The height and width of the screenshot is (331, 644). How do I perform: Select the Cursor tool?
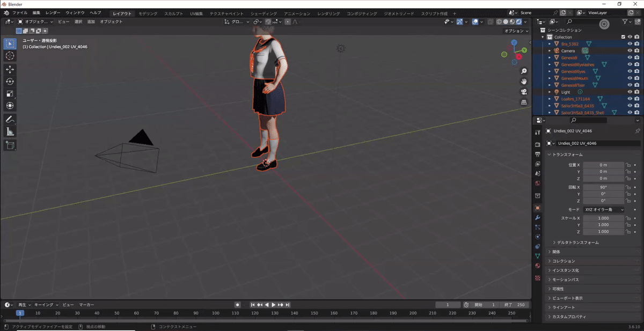click(10, 56)
